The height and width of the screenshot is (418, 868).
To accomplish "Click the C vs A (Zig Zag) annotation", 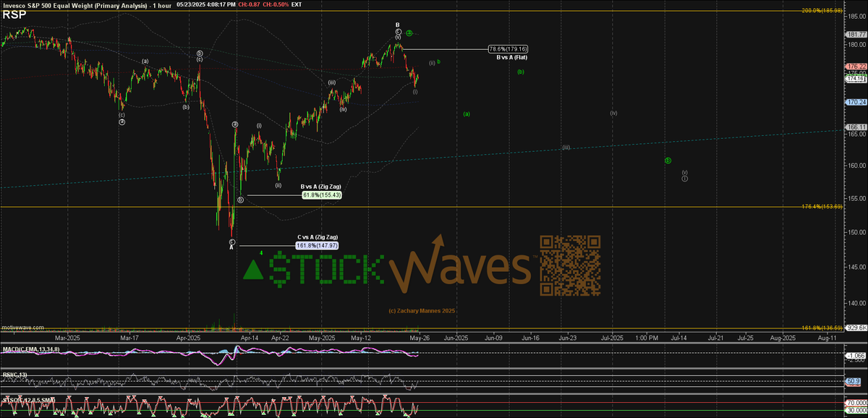I will [318, 237].
